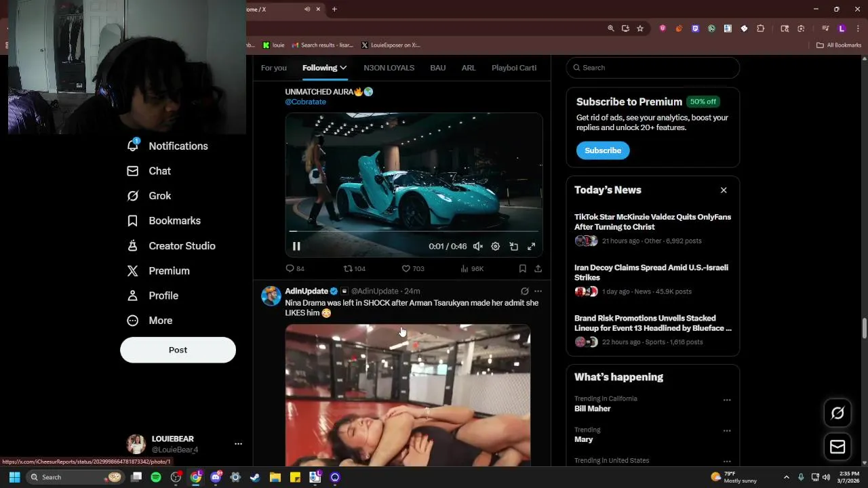Open the AdinUpdate profile avatar
Viewport: 868px width, 488px height.
[x=271, y=296]
